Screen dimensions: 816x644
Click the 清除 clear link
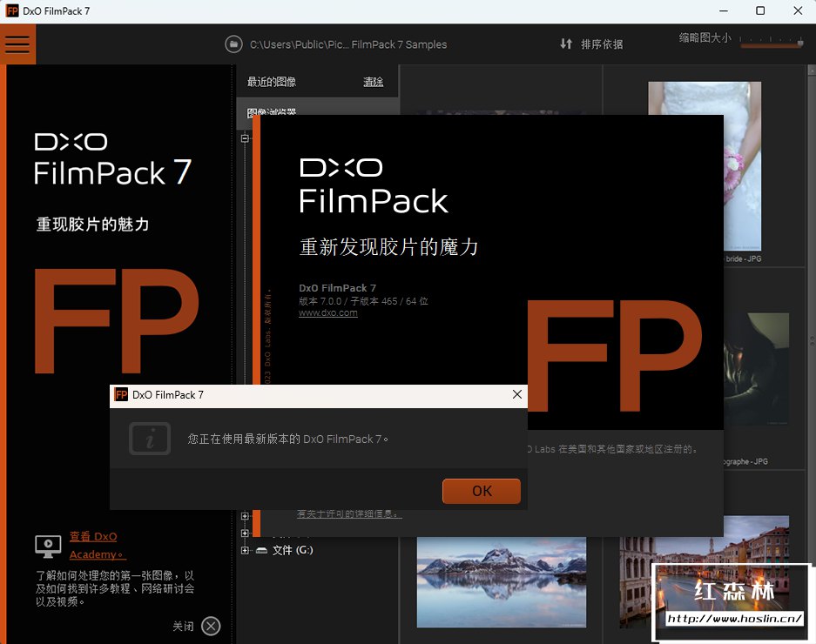point(373,82)
